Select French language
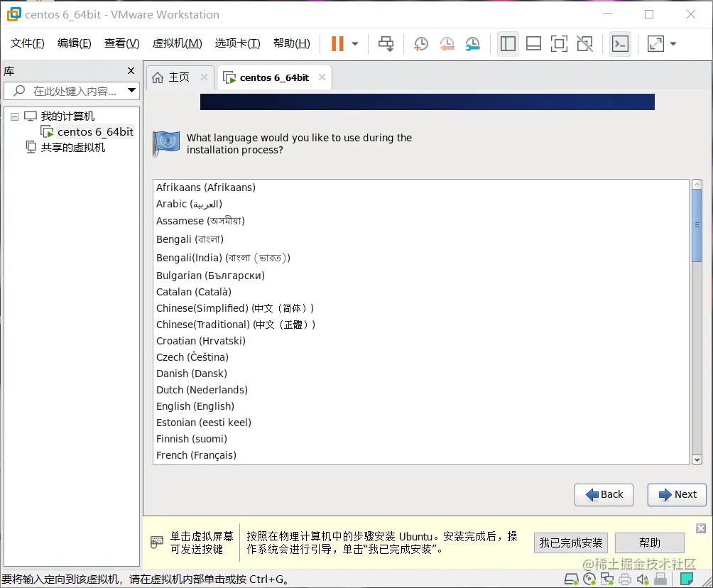The image size is (713, 588). pyautogui.click(x=421, y=455)
